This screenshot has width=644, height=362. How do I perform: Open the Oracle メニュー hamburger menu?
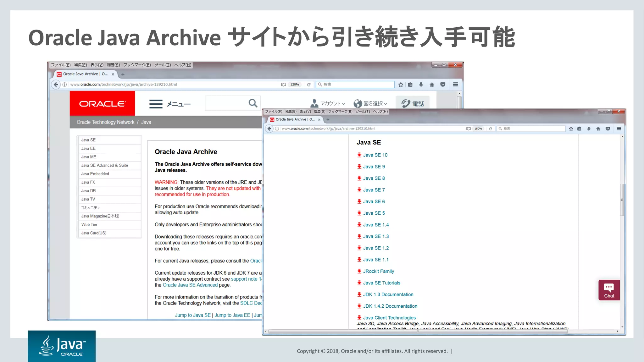point(170,104)
